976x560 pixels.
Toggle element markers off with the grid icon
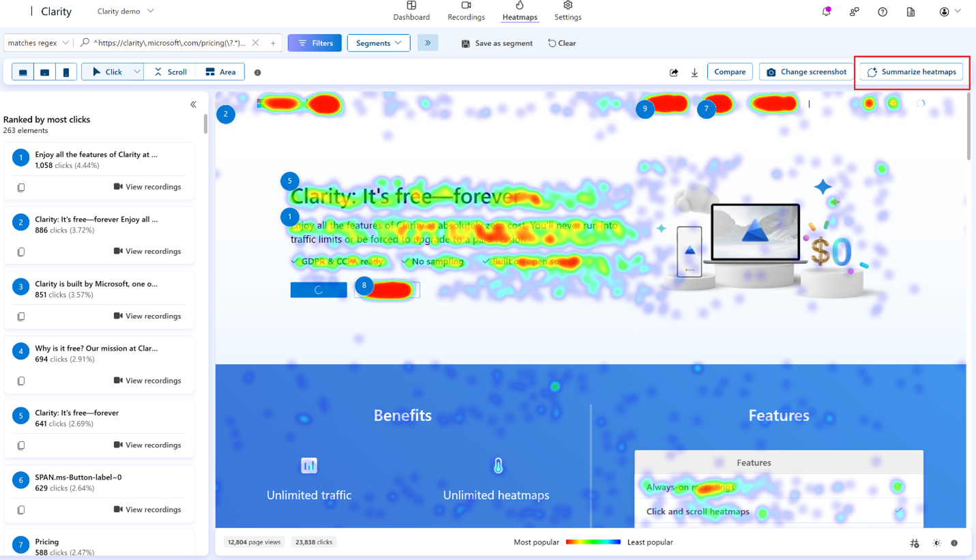(x=915, y=543)
